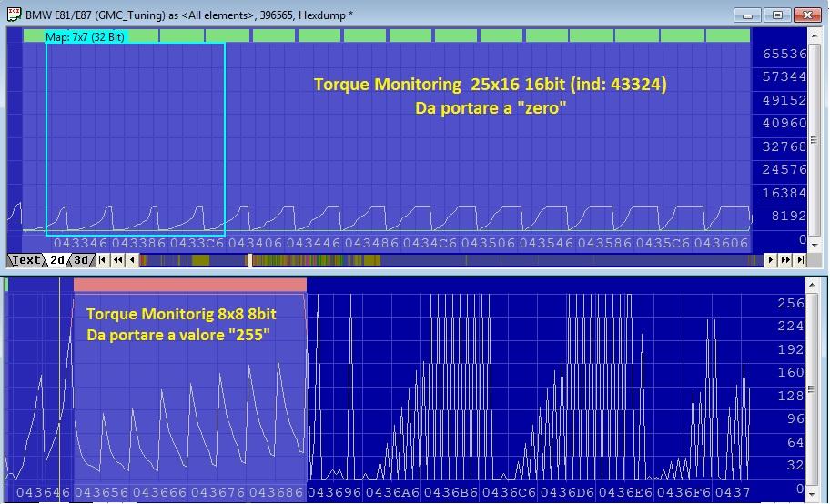Click the white position marker on overview bar
The width and height of the screenshot is (830, 504).
250,260
